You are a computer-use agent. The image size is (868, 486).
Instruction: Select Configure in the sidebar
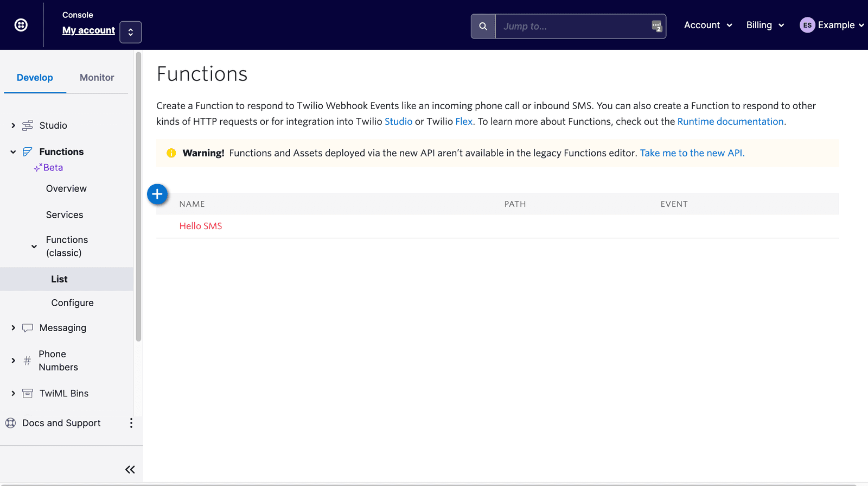pos(72,303)
